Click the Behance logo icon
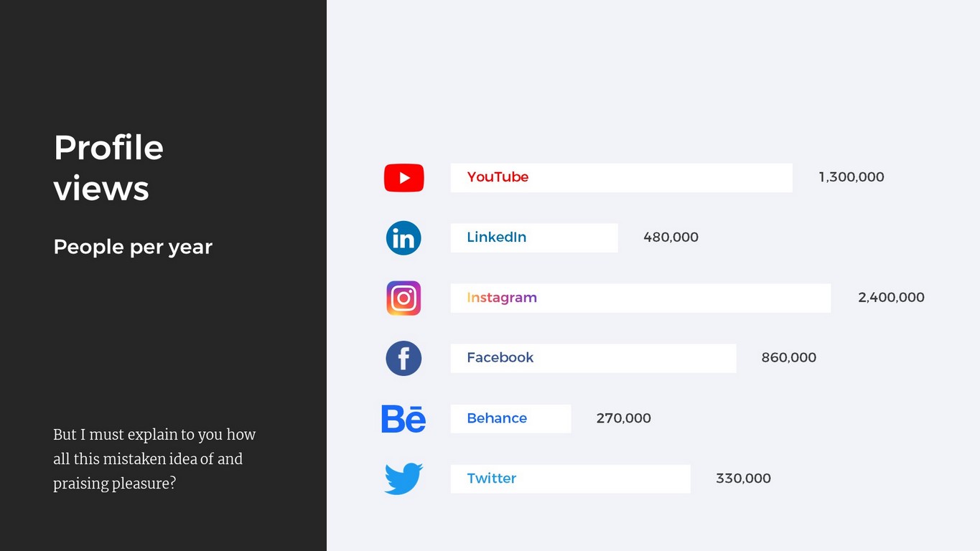Screen dimensions: 980x551 point(403,418)
